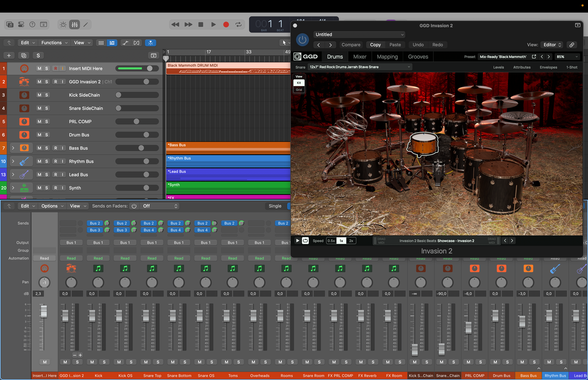Select the Black Mammoth DRUM MIDI region
588x380 pixels.
pos(228,68)
